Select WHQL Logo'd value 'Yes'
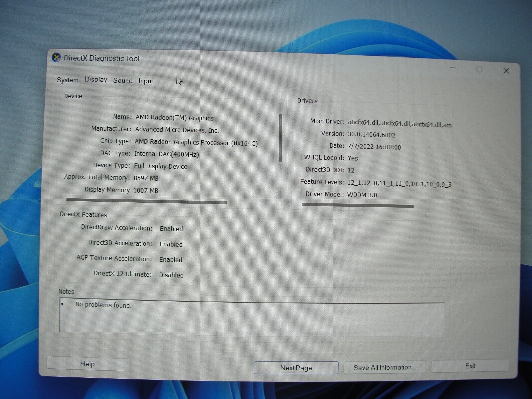532x399 pixels. tap(353, 158)
